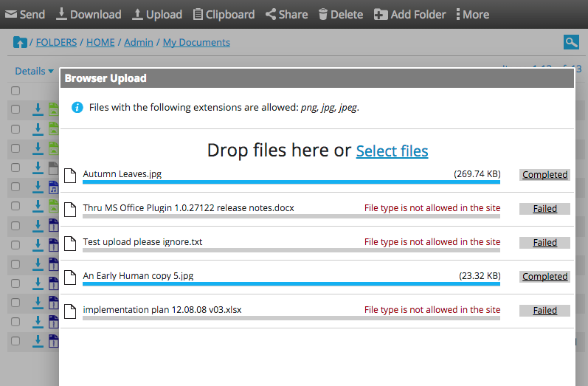Click the (23.32 KB) size label
Image resolution: width=588 pixels, height=386 pixels.
point(480,276)
